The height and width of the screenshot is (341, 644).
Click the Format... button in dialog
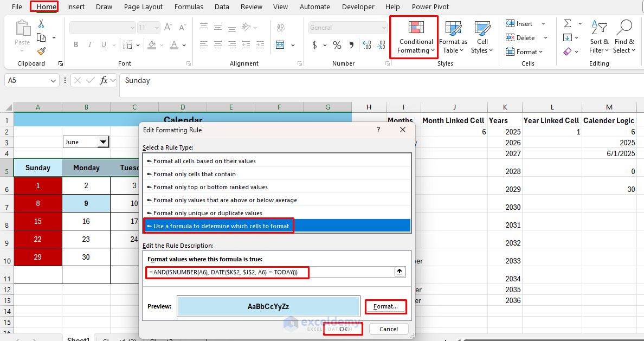(385, 306)
